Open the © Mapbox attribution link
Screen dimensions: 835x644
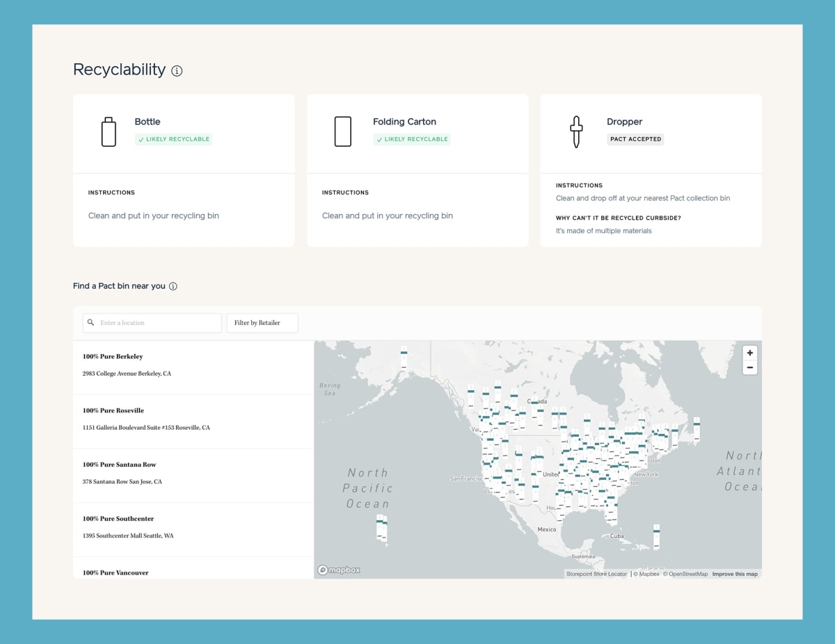tap(647, 574)
